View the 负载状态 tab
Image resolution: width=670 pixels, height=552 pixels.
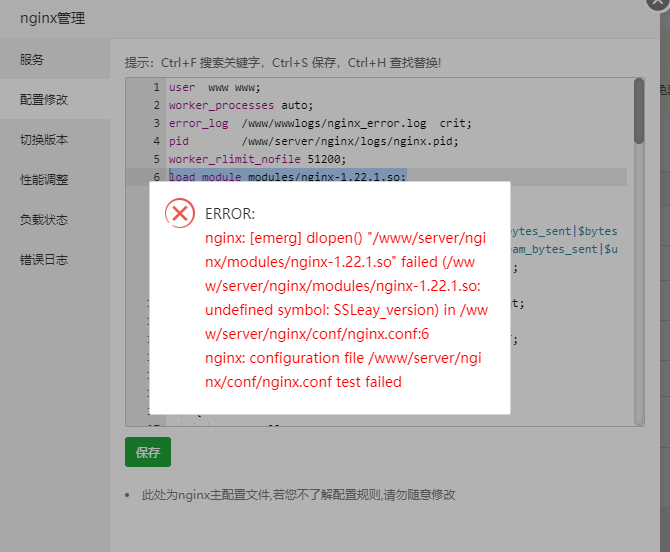click(44, 220)
